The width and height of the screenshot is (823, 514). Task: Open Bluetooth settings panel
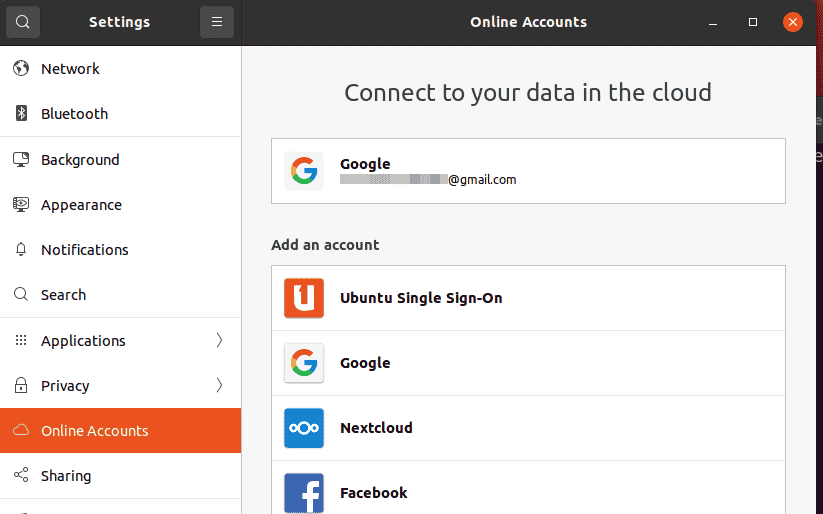click(x=120, y=113)
